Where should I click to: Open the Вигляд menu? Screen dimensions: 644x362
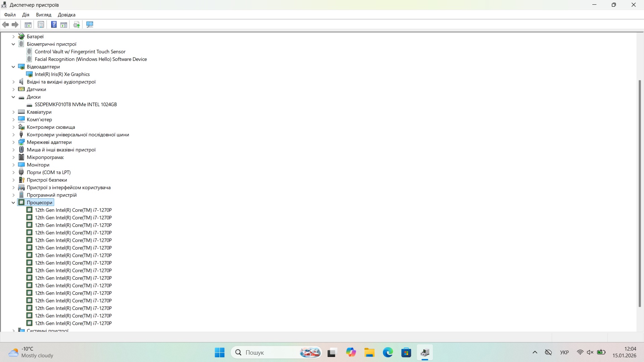44,15
